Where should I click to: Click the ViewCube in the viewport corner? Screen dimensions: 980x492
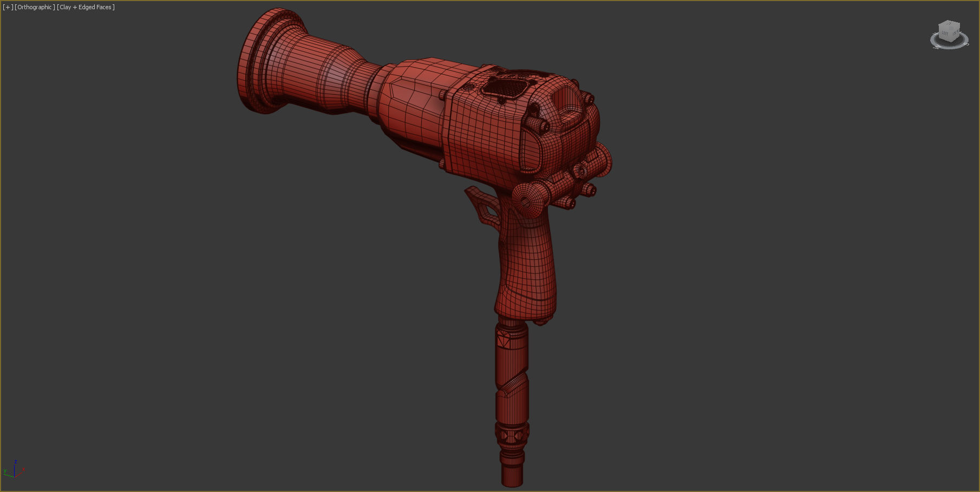[949, 30]
